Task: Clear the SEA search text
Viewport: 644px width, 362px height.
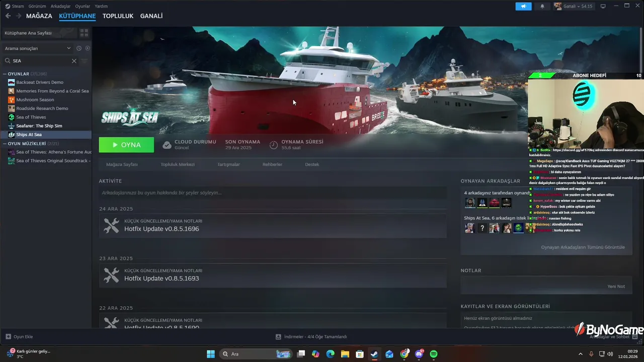Action: tap(74, 61)
